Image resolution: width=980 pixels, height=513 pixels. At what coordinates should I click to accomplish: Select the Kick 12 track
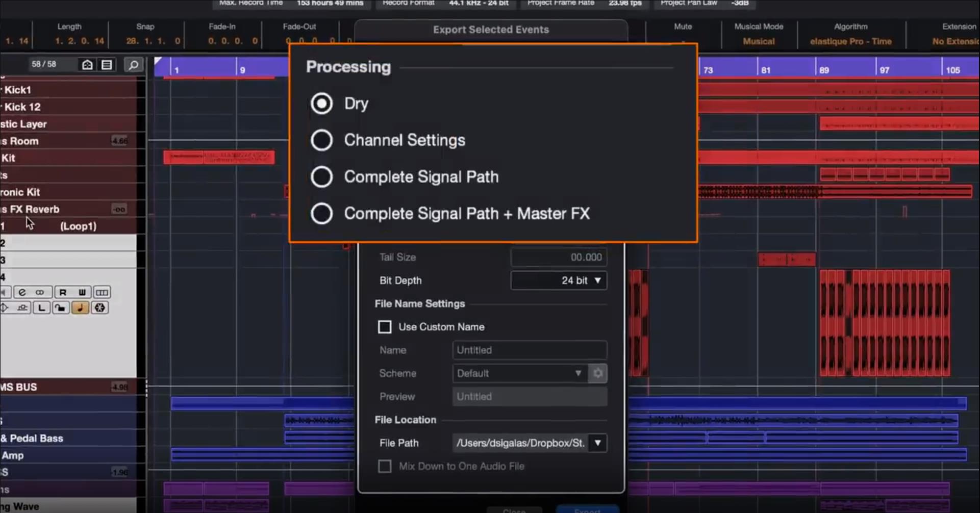tap(22, 107)
